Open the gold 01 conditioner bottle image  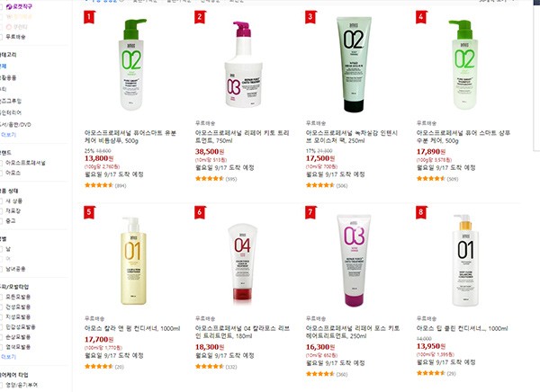133,261
